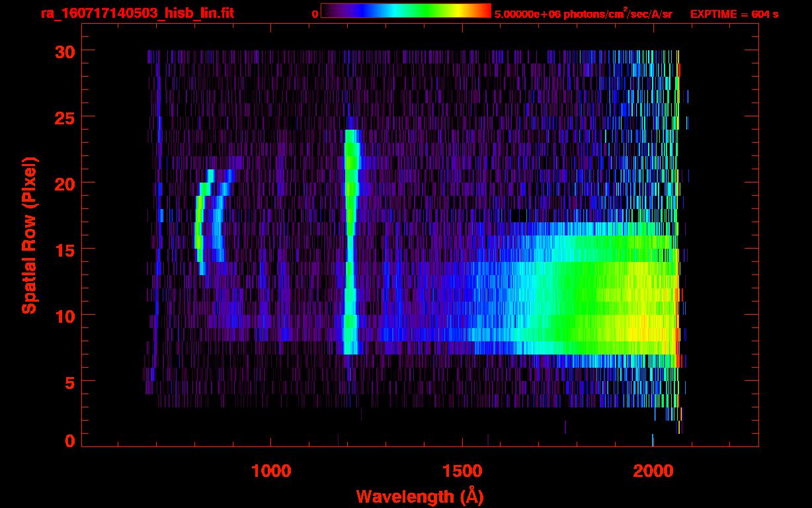Click the rainbow color scale bar
Viewport: 812px width, 508px height.
[x=405, y=11]
